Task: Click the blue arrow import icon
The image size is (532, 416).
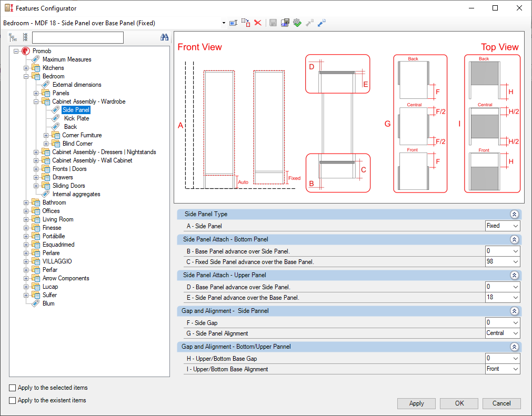Action: 322,23
